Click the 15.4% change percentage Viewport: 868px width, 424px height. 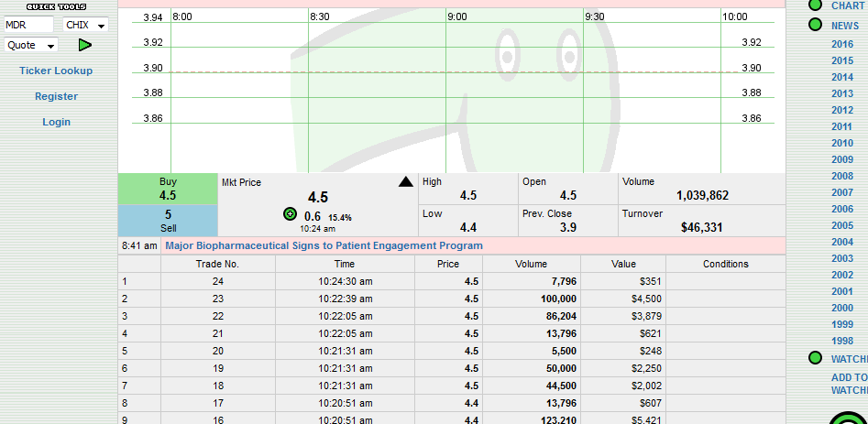[x=340, y=218]
